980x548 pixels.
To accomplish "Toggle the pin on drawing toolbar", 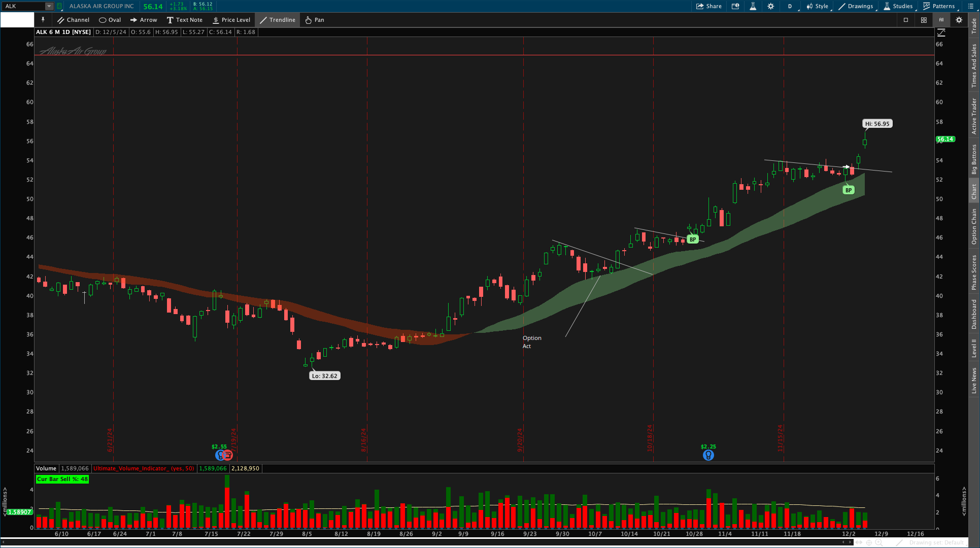I will (43, 20).
